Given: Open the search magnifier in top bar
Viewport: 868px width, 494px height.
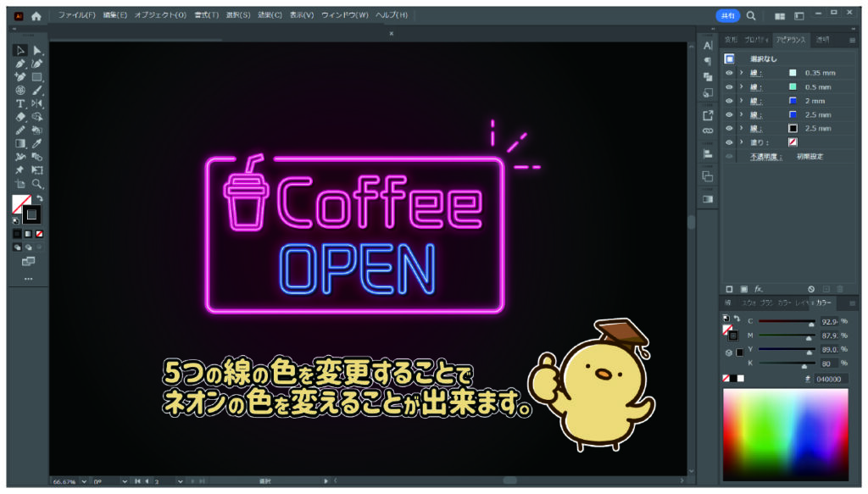Looking at the screenshot, I should click(751, 16).
